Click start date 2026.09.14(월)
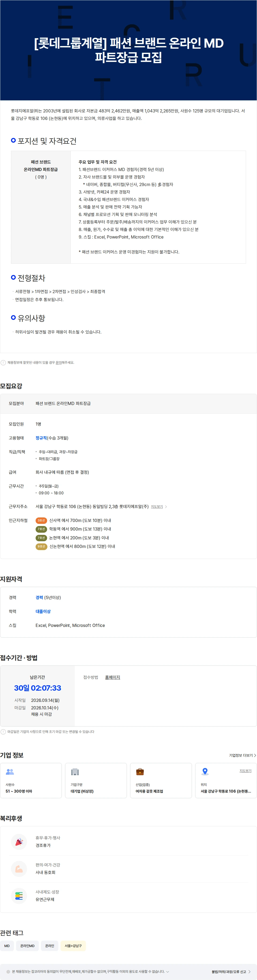Image resolution: width=257 pixels, height=980 pixels. 45,700
